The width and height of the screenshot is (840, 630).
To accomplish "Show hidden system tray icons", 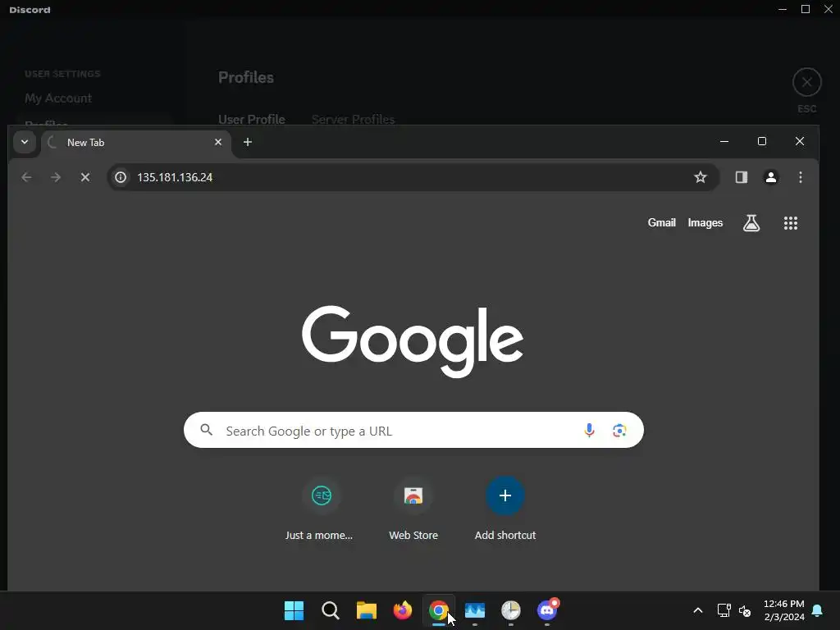I will click(x=698, y=610).
